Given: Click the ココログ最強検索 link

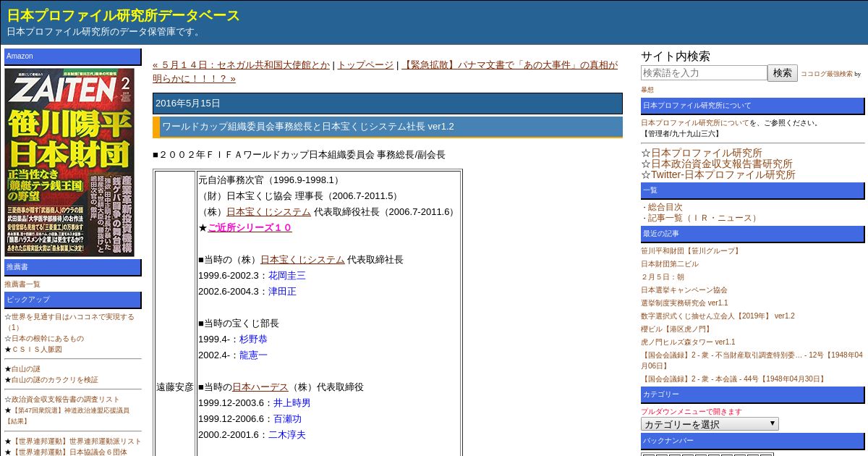Looking at the screenshot, I should [827, 74].
